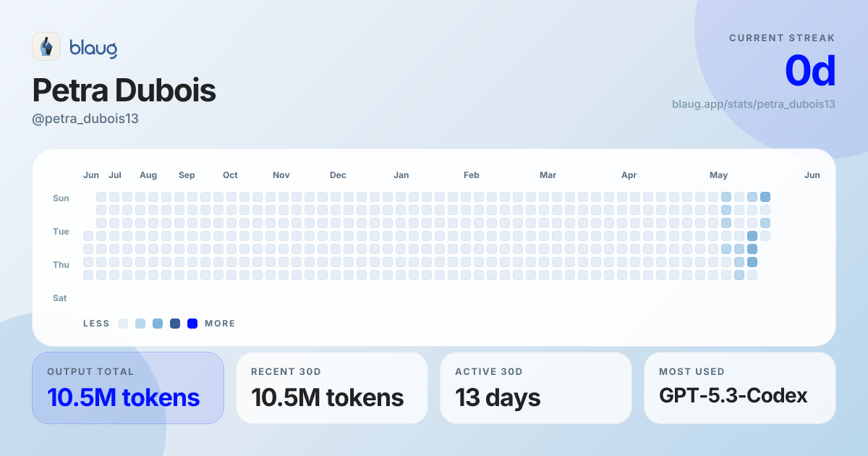Select the 0d streak value
The image size is (868, 456).
[x=810, y=71]
